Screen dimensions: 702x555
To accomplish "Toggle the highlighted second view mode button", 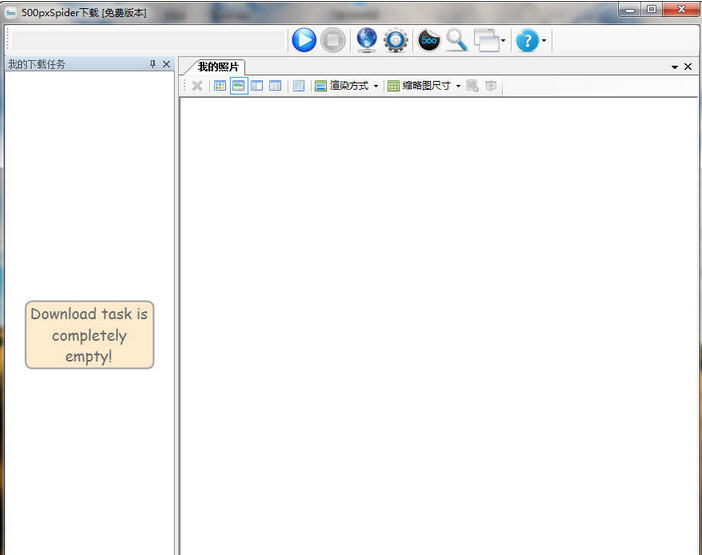I will (239, 86).
